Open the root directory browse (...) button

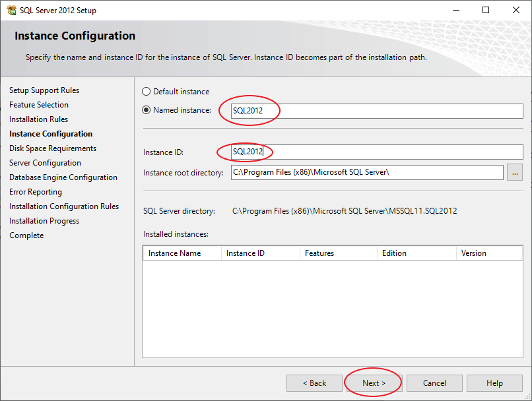point(515,173)
